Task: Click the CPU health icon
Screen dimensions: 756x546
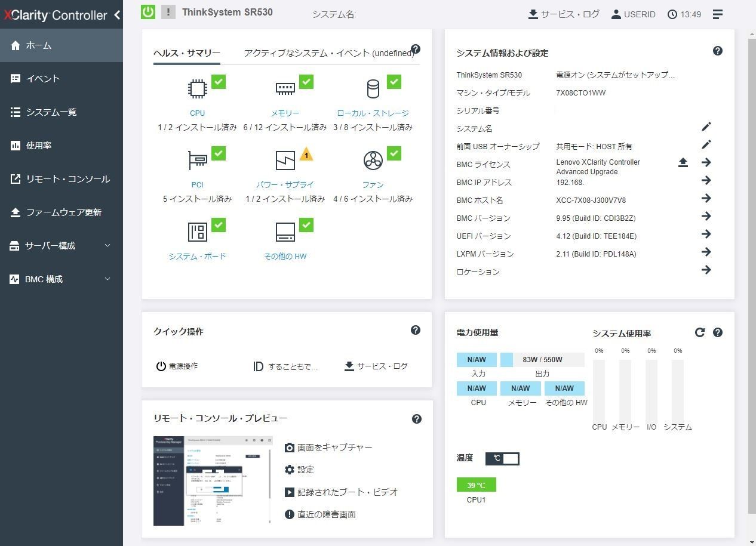Action: click(197, 89)
